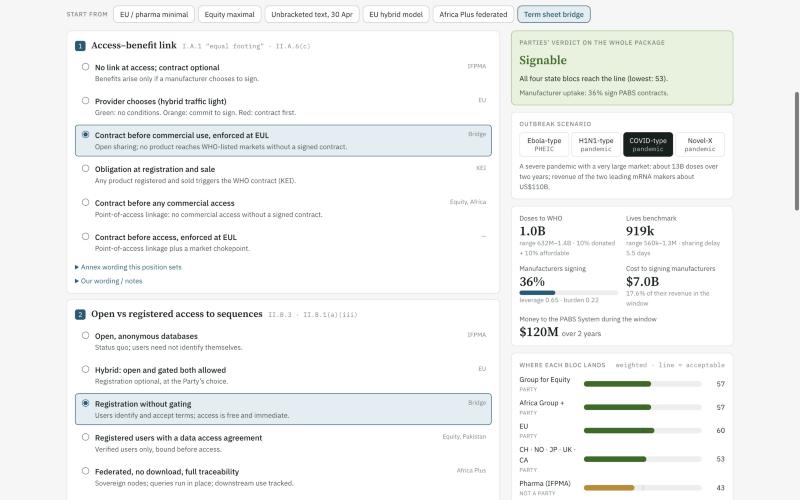Click 'Manufacturer uptake: 36% sign PABS contracts' text
Screen dimensions: 800x500
click(x=593, y=93)
